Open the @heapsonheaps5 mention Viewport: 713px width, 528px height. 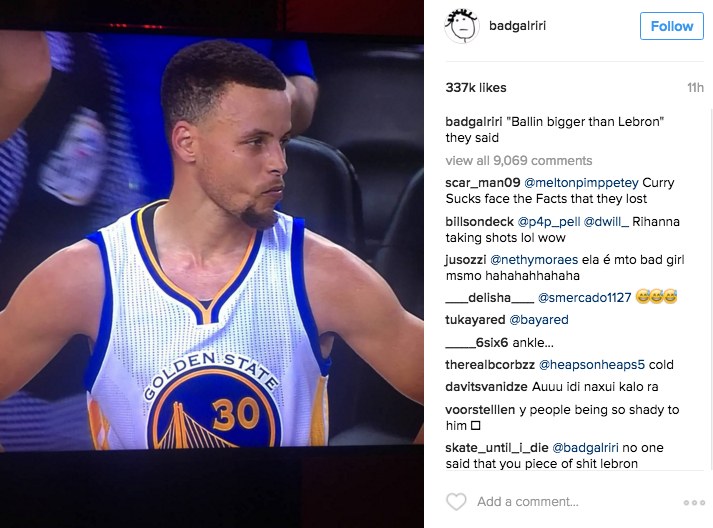click(x=592, y=365)
